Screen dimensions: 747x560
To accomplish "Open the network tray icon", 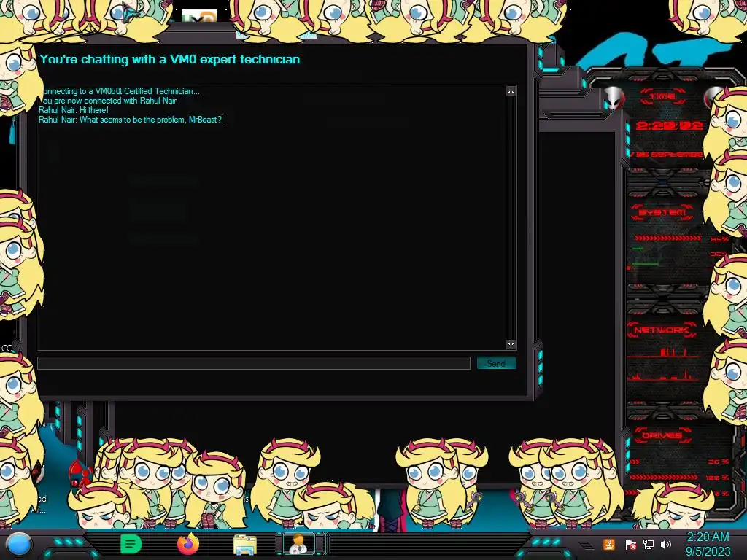I will (x=649, y=545).
